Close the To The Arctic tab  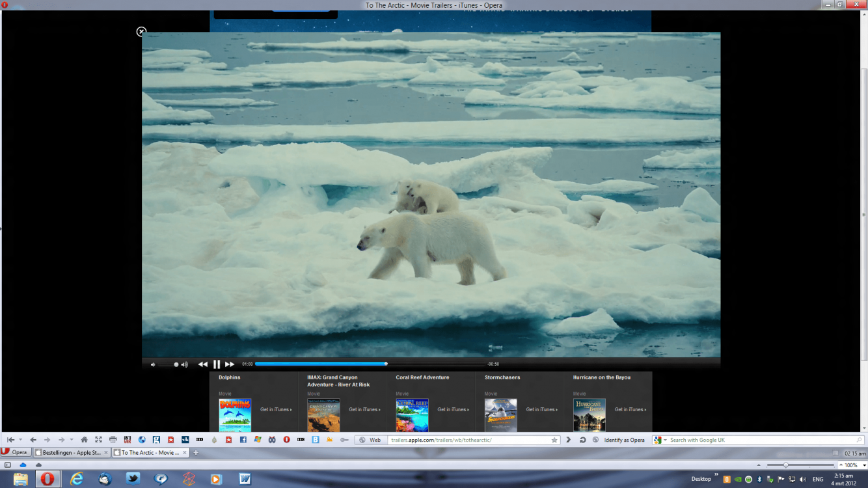(184, 452)
